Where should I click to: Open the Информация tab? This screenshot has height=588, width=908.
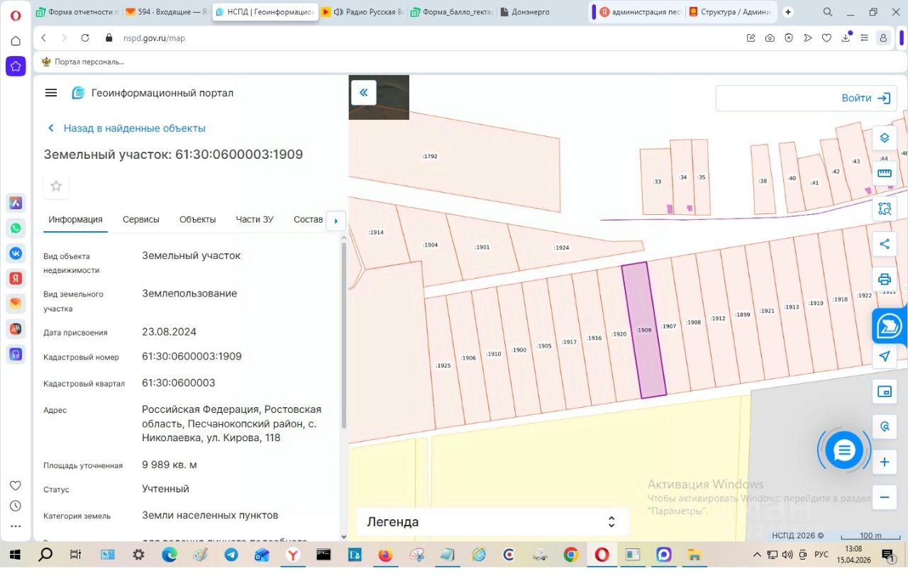pyautogui.click(x=76, y=220)
